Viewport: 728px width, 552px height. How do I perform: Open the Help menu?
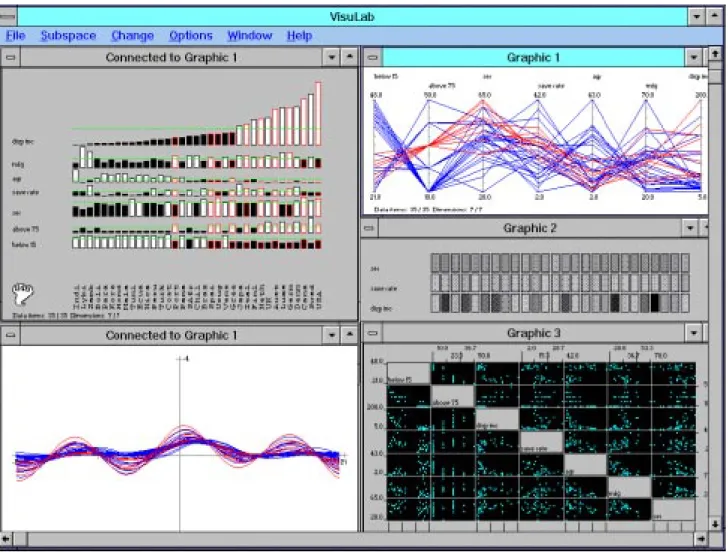[299, 36]
